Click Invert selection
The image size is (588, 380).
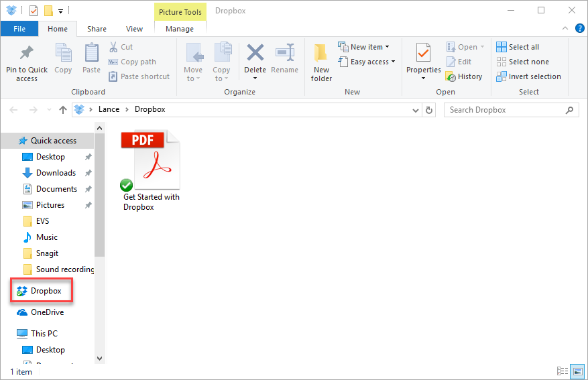[x=529, y=76]
